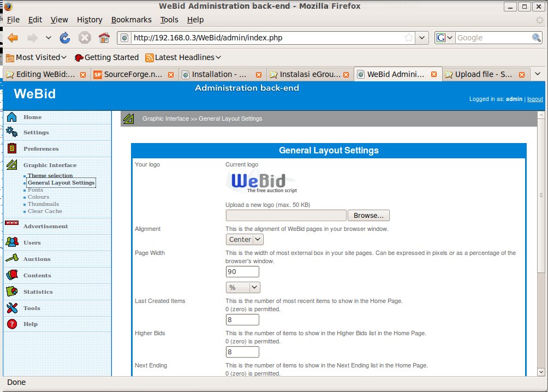The width and height of the screenshot is (548, 392).
Task: Click the page scrollbar up arrow
Action: click(x=541, y=115)
